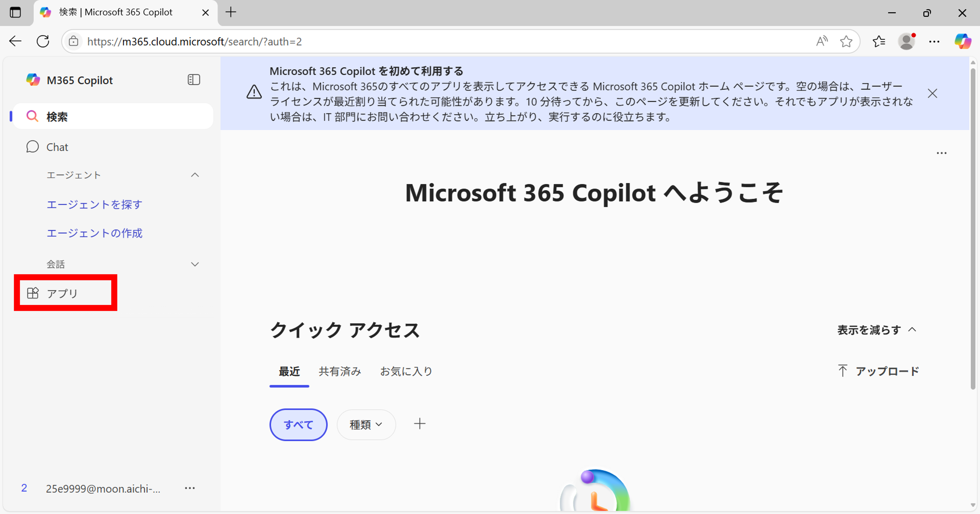Collapse the エージェント section
The image size is (980, 514).
[x=195, y=175]
